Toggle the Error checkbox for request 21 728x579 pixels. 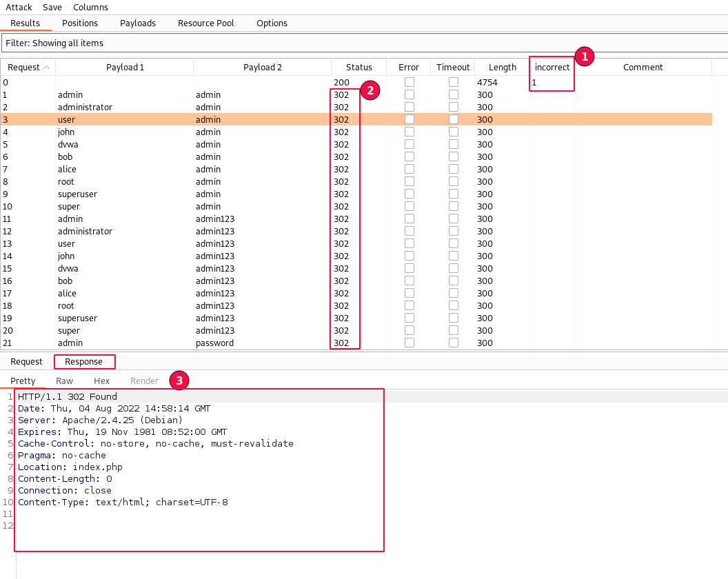(x=410, y=343)
